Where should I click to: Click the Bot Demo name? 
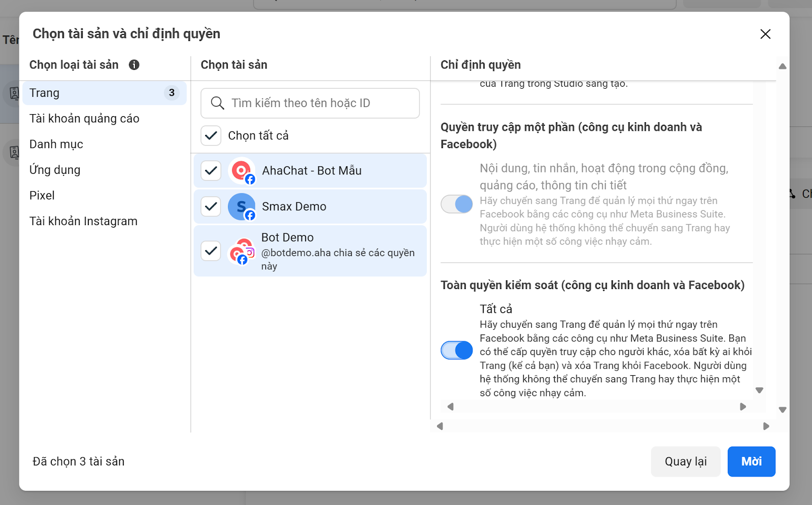pos(287,237)
